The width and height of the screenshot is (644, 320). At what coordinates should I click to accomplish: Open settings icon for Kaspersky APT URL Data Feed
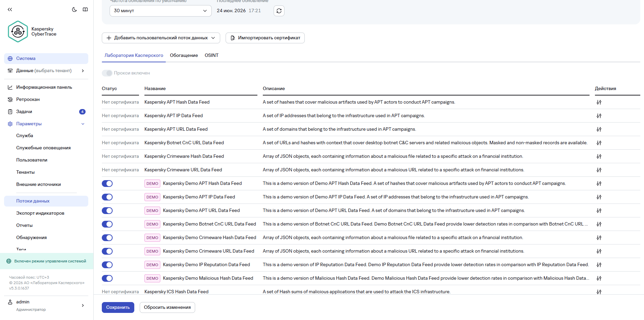[x=599, y=129]
